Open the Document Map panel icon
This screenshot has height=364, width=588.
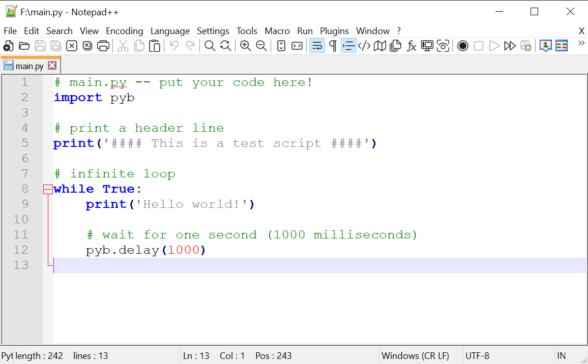click(379, 46)
